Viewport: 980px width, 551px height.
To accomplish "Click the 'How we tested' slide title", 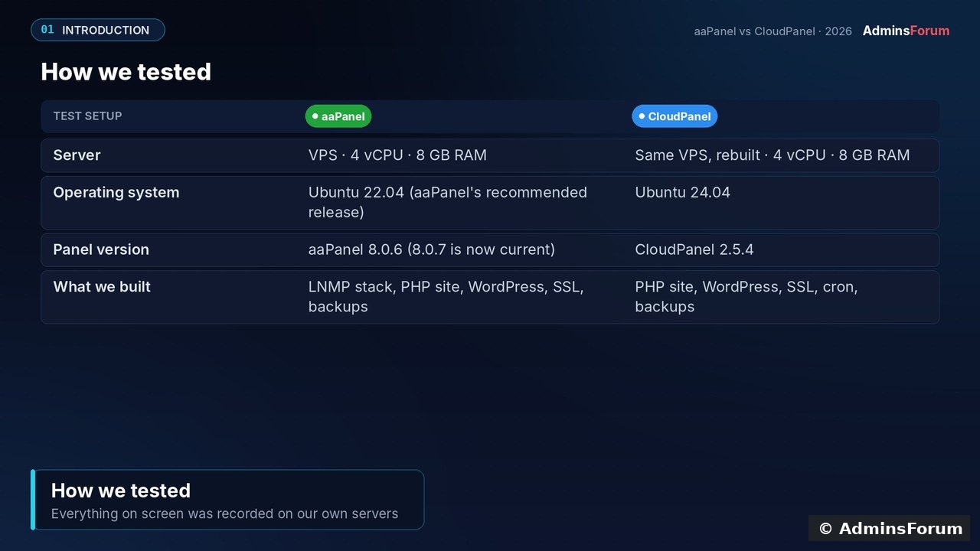I will point(126,72).
